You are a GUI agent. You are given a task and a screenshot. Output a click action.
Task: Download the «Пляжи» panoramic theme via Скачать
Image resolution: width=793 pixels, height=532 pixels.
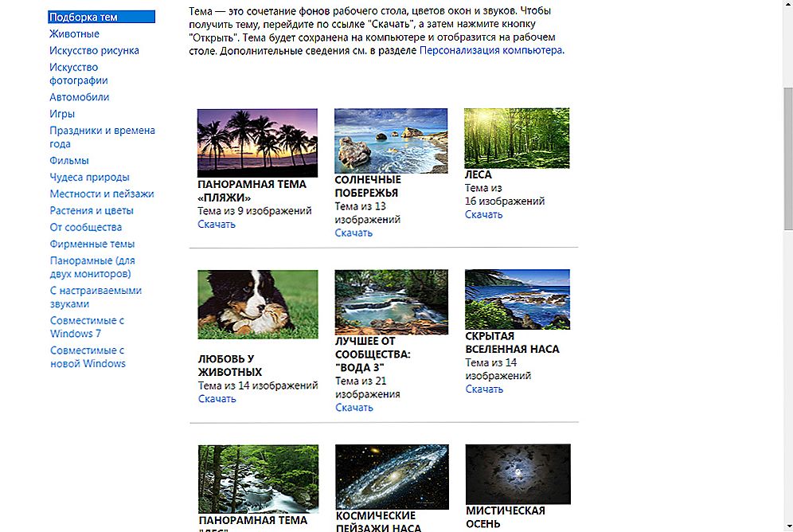(x=217, y=225)
